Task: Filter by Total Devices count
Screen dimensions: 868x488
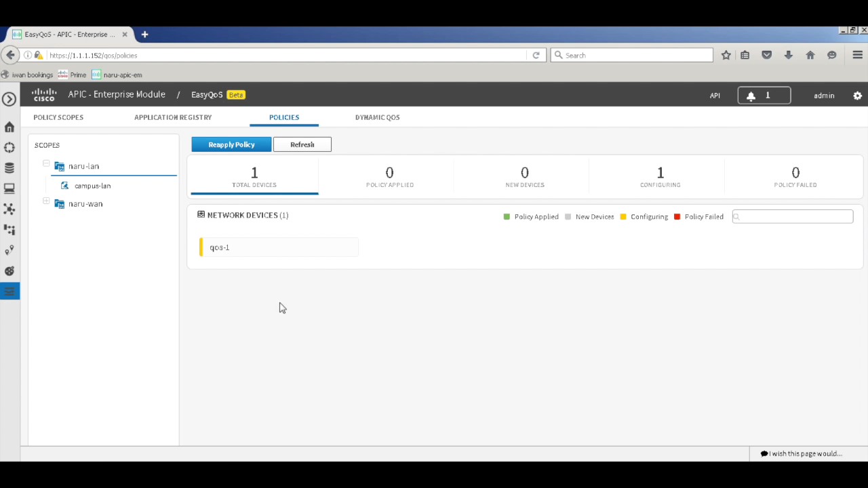Action: pos(254,177)
